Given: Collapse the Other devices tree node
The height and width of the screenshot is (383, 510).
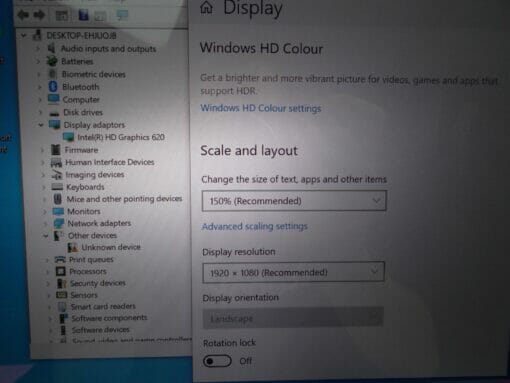Looking at the screenshot, I should click(x=46, y=236).
